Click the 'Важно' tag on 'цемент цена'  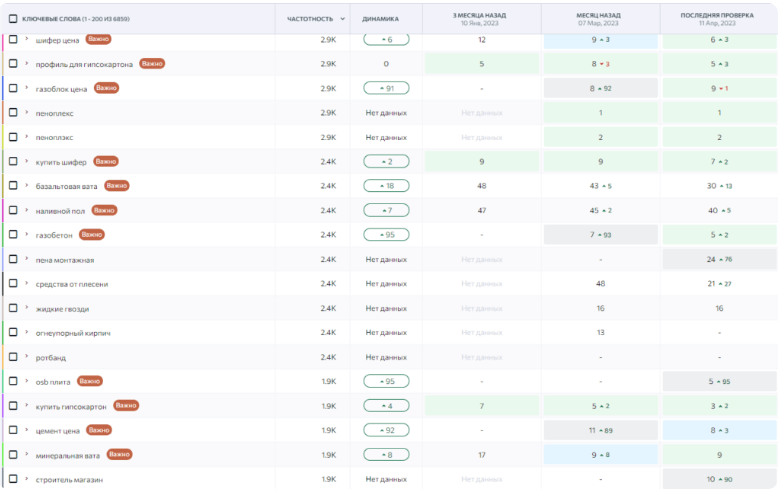[99, 430]
